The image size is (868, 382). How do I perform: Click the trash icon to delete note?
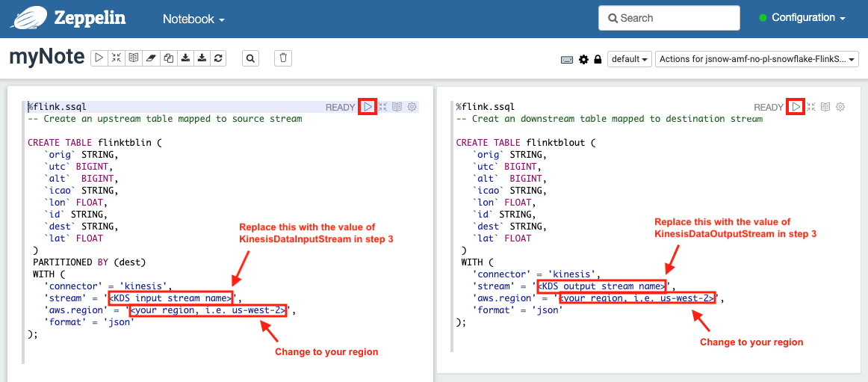(283, 58)
